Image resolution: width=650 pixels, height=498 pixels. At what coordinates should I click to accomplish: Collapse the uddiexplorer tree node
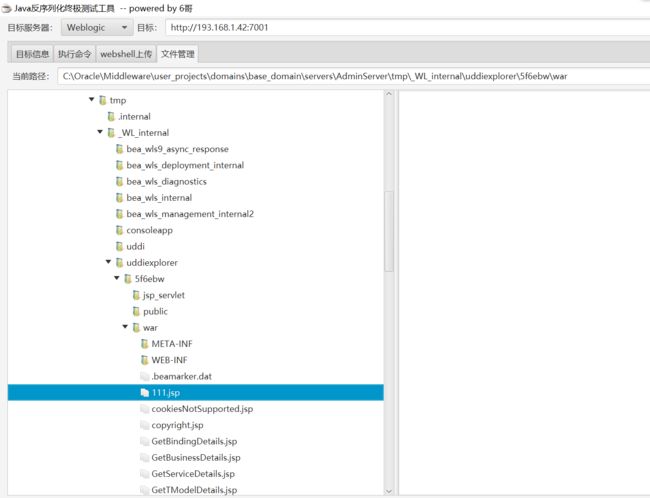coord(108,261)
